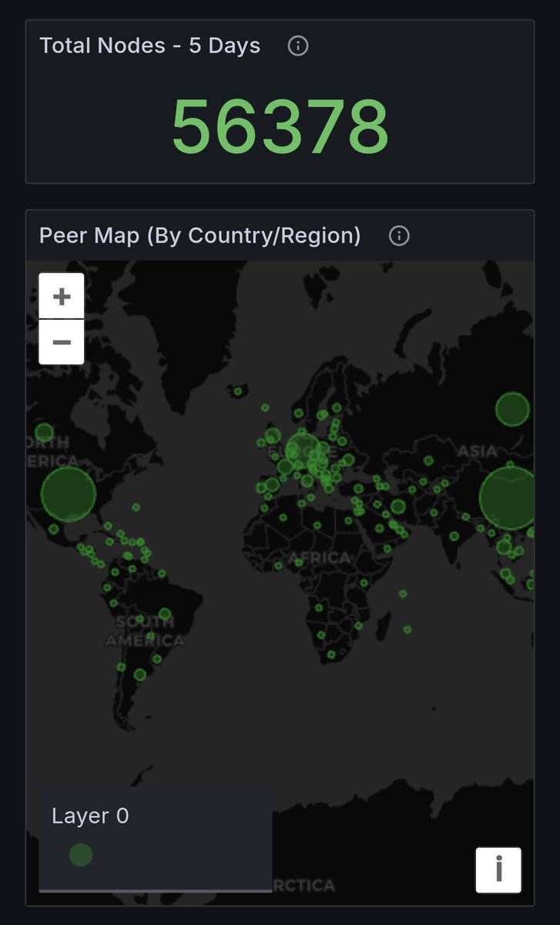Click the Total Nodes - 5 Days title

(x=150, y=45)
